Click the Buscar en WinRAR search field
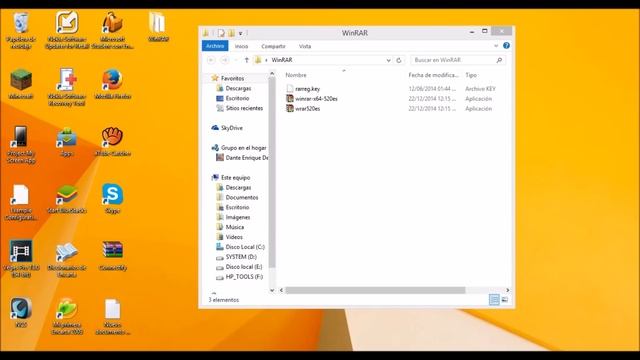Viewport: 640px width, 360px height. click(x=458, y=60)
